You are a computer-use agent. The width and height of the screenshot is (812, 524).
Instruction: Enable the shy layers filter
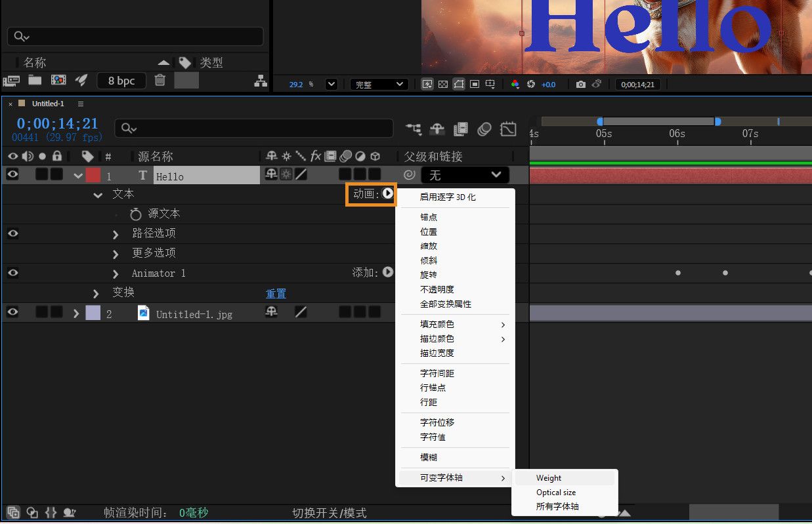pos(437,129)
